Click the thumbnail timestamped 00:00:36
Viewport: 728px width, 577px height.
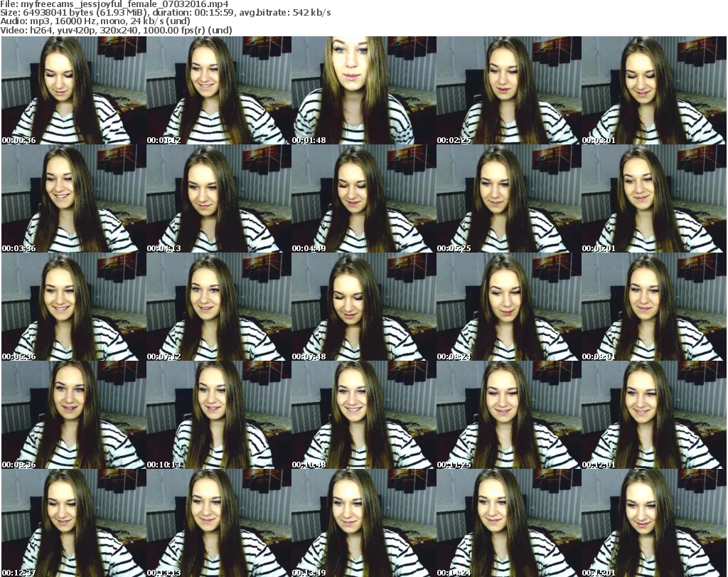point(73,90)
